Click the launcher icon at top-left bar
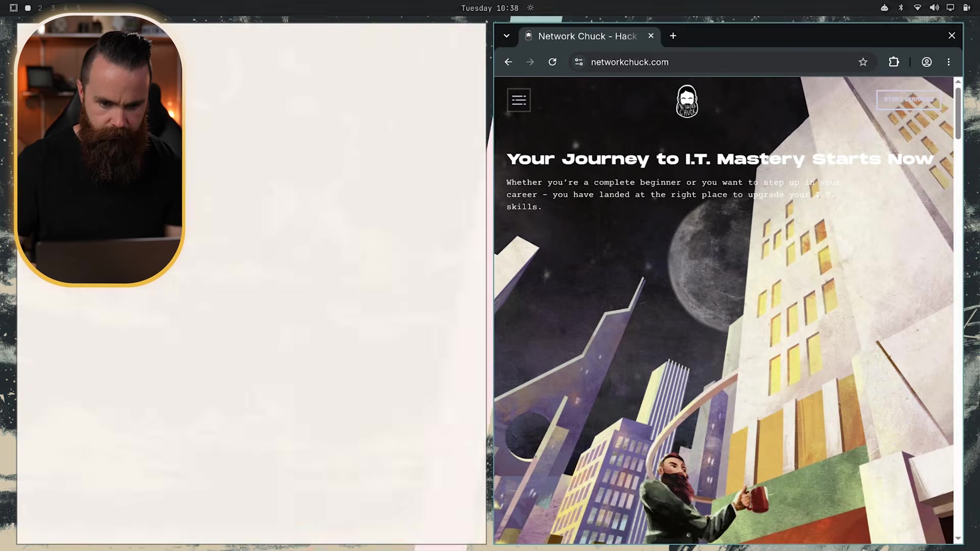Screen dimensions: 980x551 click(x=14, y=8)
